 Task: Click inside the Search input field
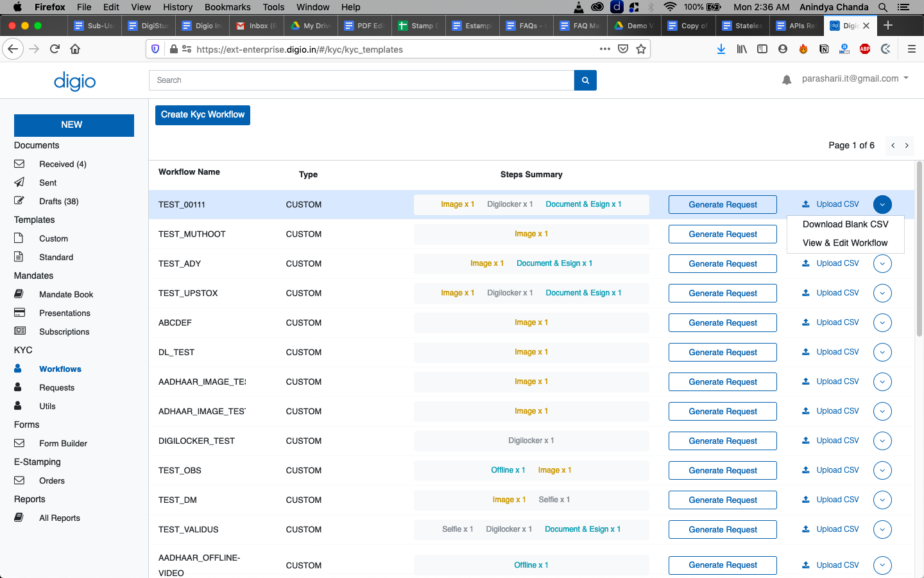(359, 80)
